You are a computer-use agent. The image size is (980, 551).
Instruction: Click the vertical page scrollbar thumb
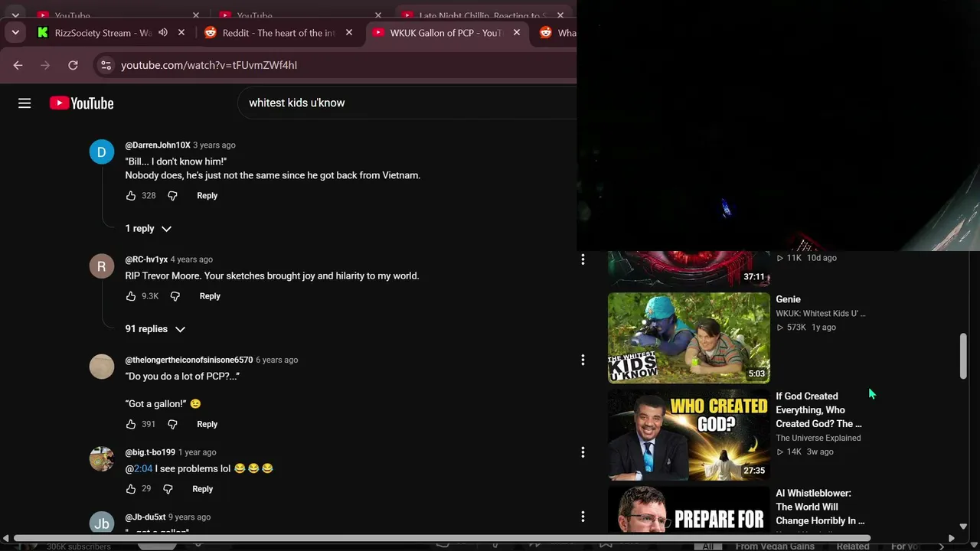tap(963, 356)
